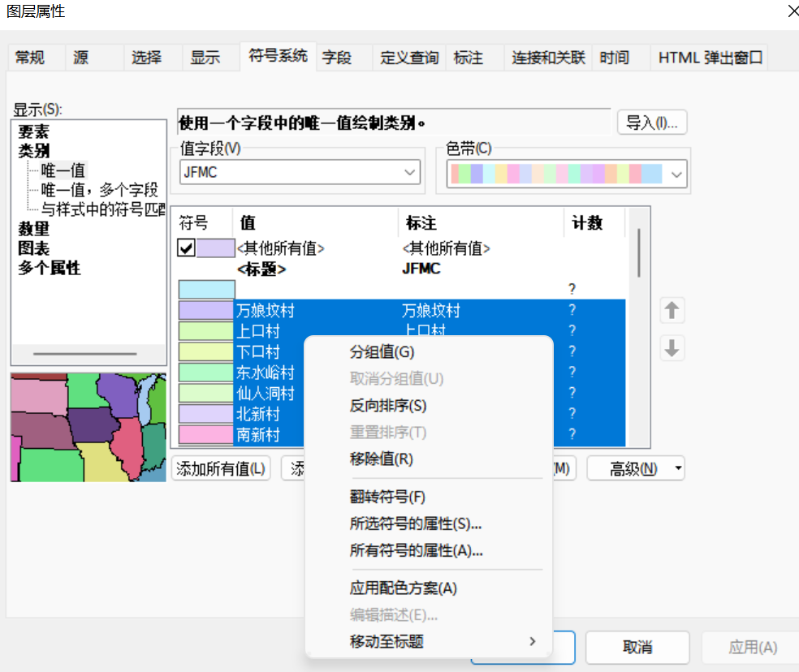Click the 导入(I)... button
The width and height of the screenshot is (799, 672).
click(x=652, y=123)
